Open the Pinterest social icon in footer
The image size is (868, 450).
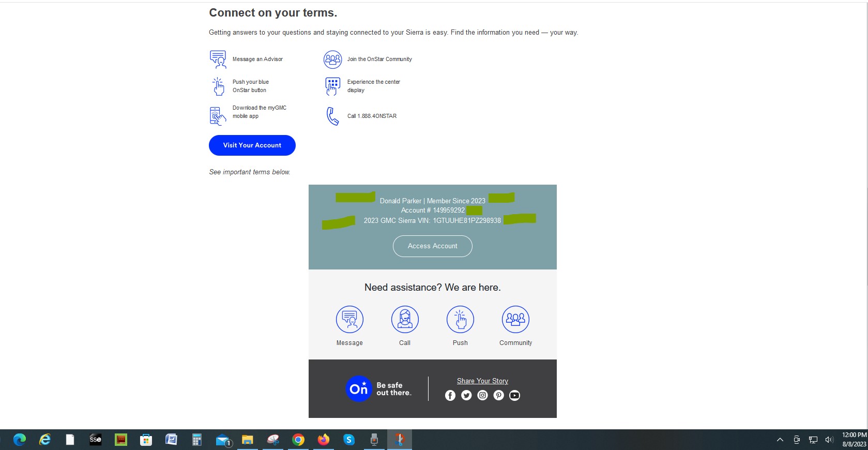(498, 396)
